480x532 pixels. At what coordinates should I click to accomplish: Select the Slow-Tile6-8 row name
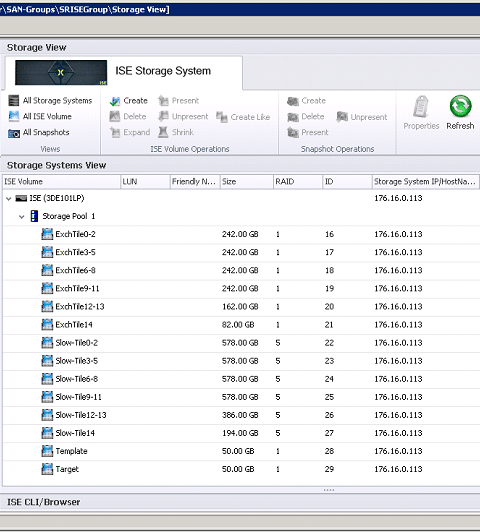click(76, 379)
